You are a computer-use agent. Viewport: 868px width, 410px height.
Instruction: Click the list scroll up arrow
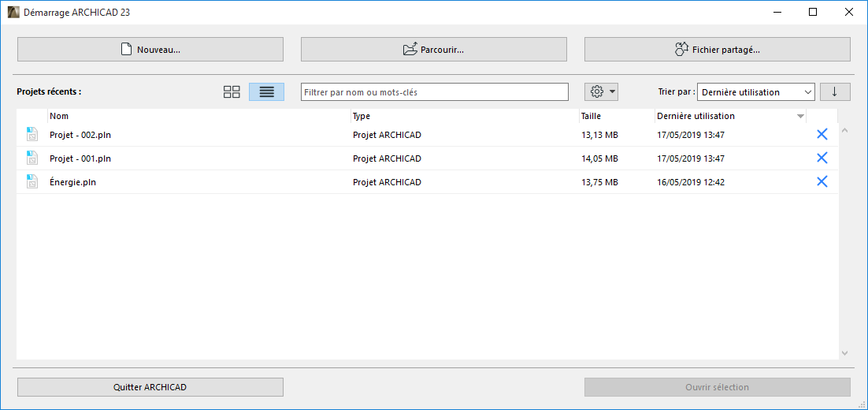click(844, 130)
